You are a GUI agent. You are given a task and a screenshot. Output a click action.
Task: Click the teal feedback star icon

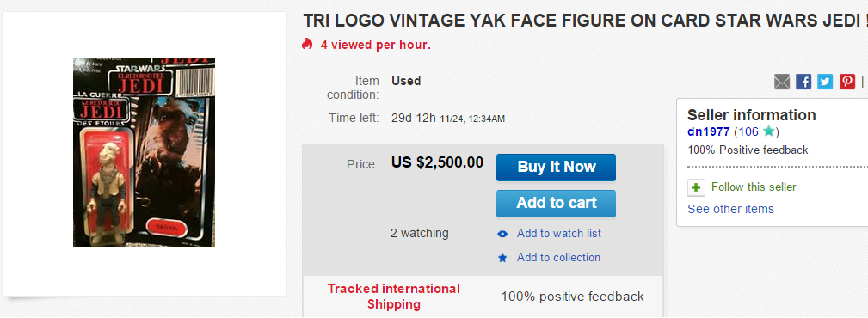pos(768,131)
